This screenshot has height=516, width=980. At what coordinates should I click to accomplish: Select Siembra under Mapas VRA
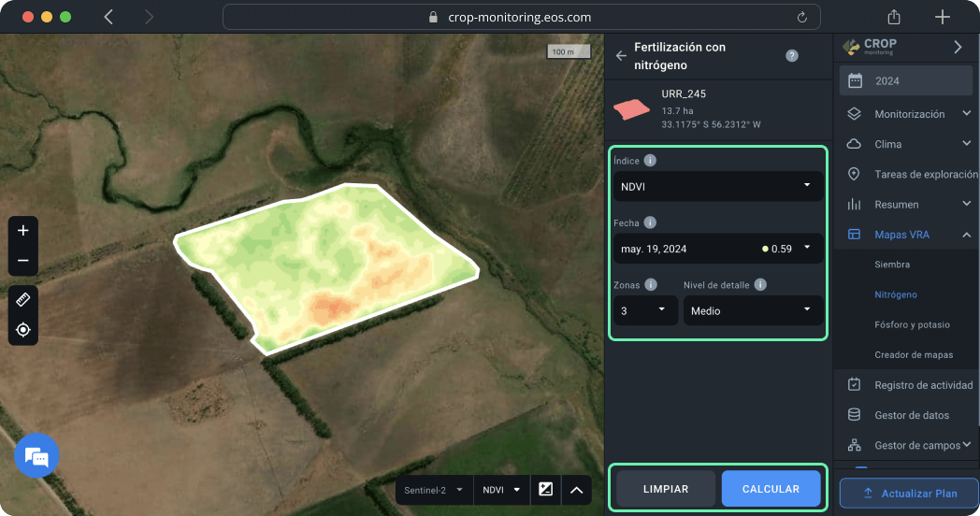(891, 265)
